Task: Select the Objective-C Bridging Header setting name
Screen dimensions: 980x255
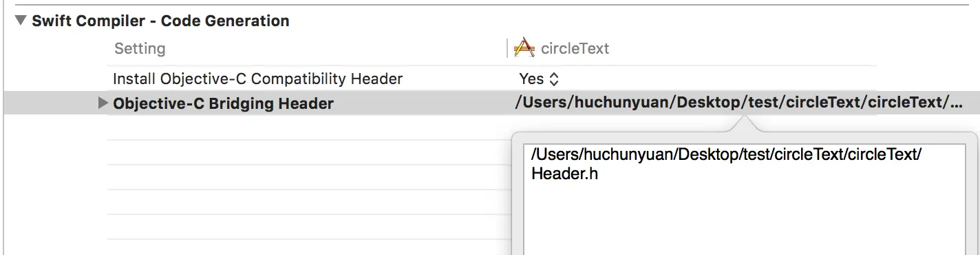Action: 224,104
